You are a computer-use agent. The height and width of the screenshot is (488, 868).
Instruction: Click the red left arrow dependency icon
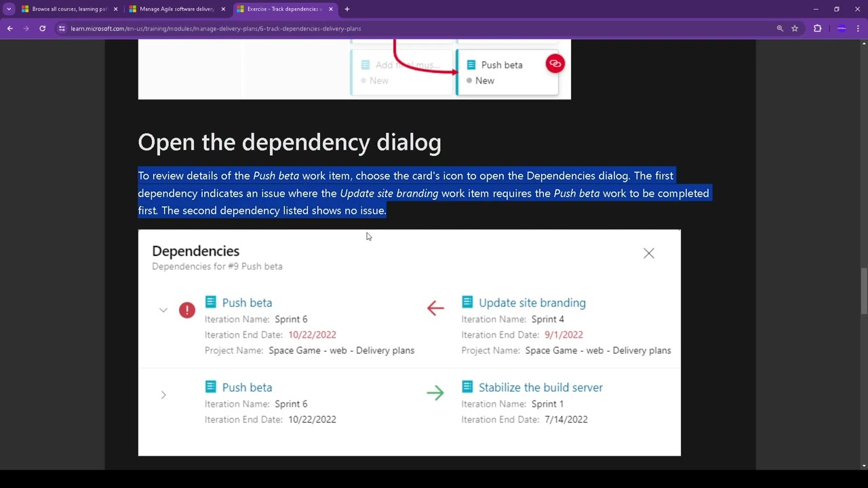435,308
